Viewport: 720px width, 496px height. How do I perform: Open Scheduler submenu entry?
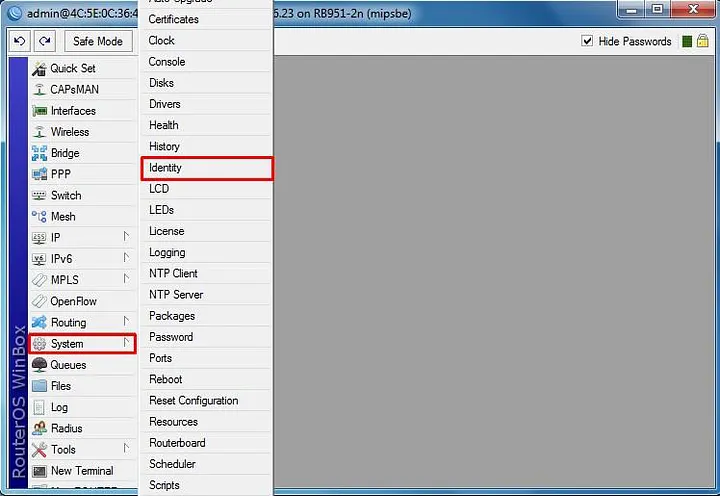tap(206, 464)
